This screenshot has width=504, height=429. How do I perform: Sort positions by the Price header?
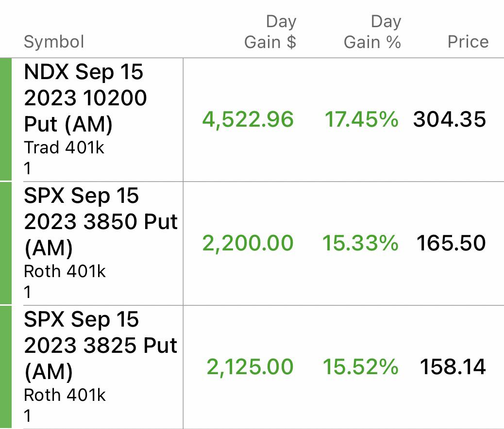tap(468, 42)
